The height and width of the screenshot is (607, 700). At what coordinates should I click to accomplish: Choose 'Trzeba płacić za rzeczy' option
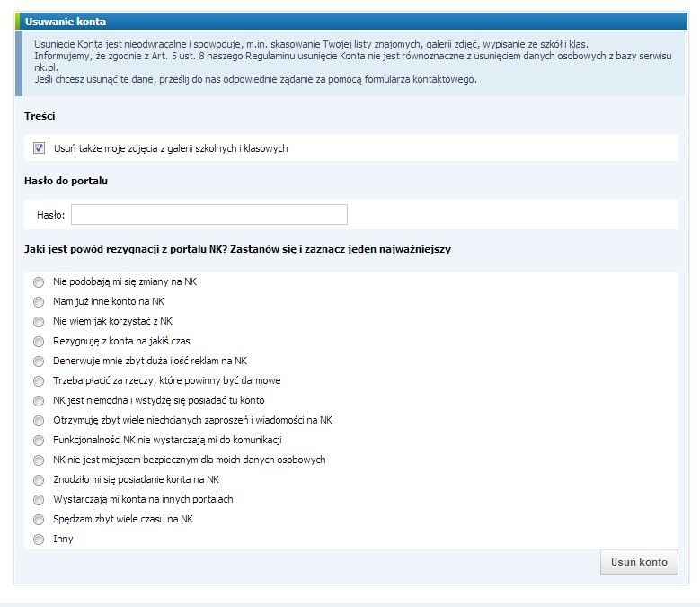39,381
